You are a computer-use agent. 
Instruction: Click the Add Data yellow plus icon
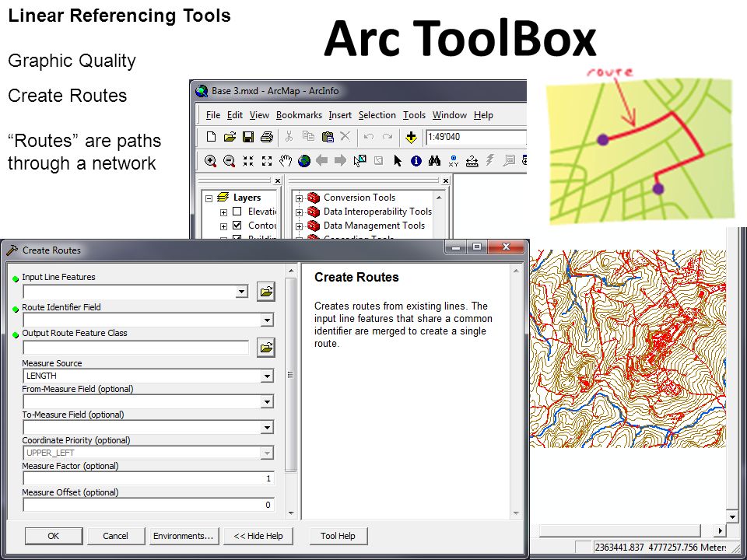pos(411,138)
